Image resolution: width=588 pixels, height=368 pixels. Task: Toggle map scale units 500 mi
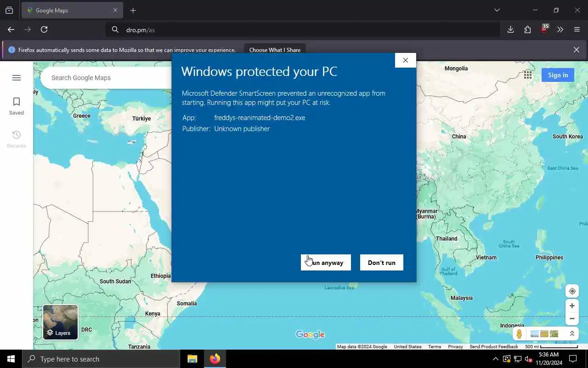[x=551, y=347]
